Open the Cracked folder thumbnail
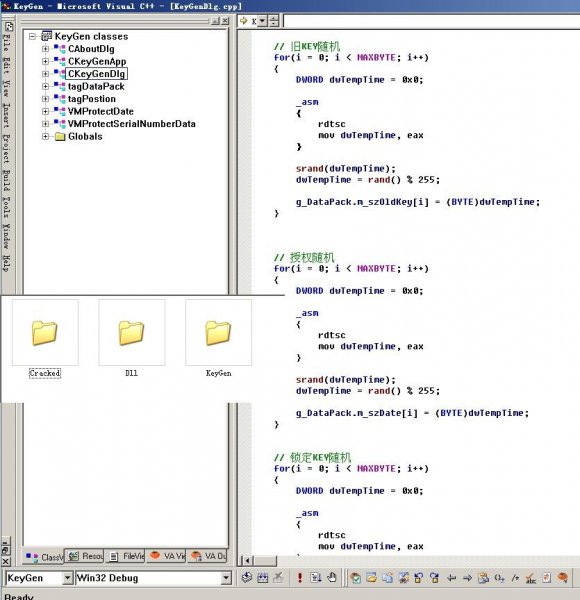Screen dimensions: 580x600 click(45, 333)
